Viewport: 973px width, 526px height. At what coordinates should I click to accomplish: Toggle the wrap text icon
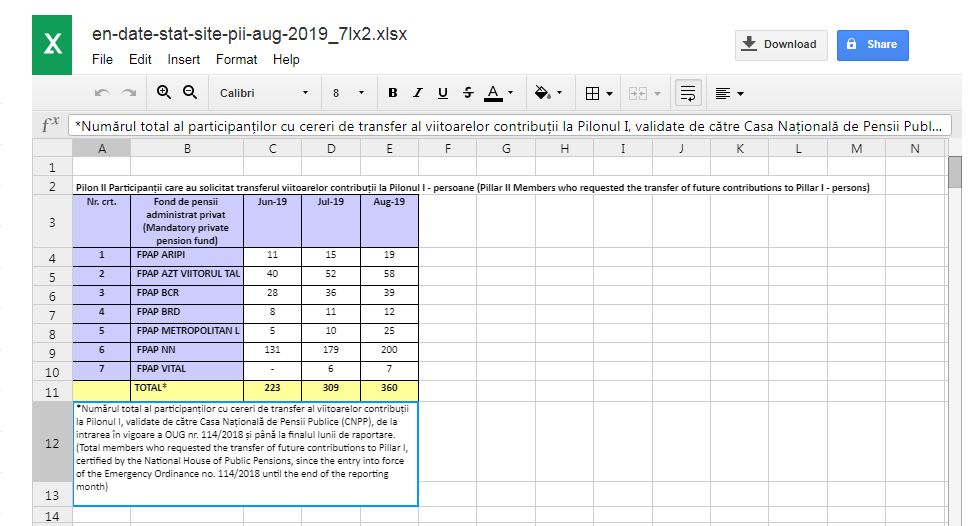point(688,93)
